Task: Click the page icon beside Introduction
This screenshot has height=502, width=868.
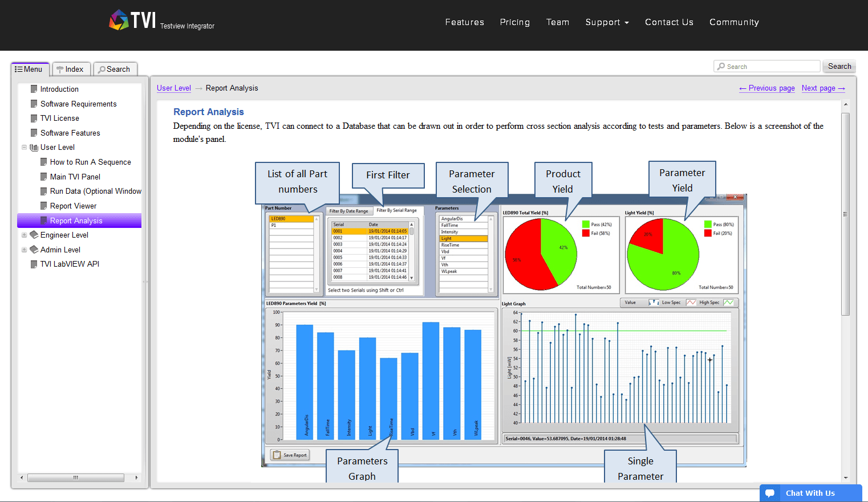Action: coord(34,89)
